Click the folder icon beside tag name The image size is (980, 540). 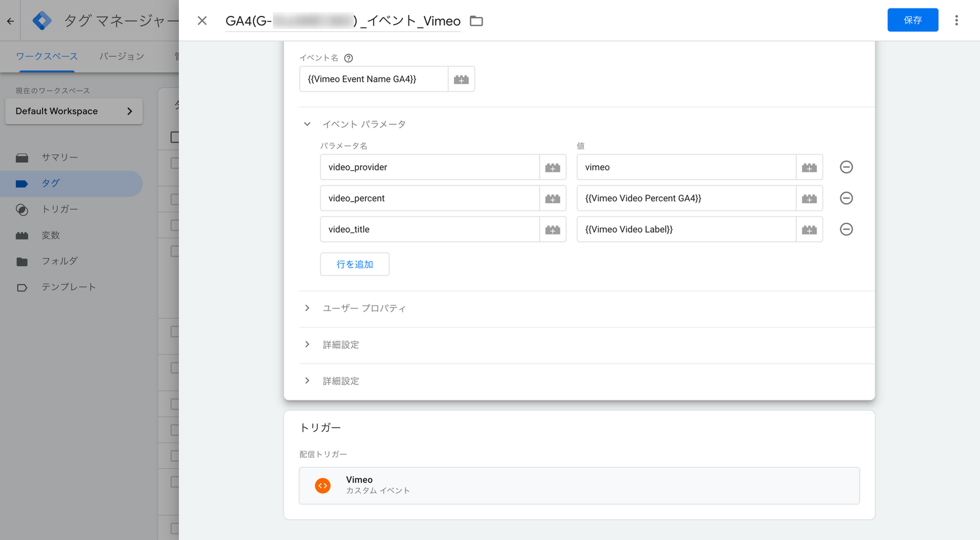click(477, 21)
